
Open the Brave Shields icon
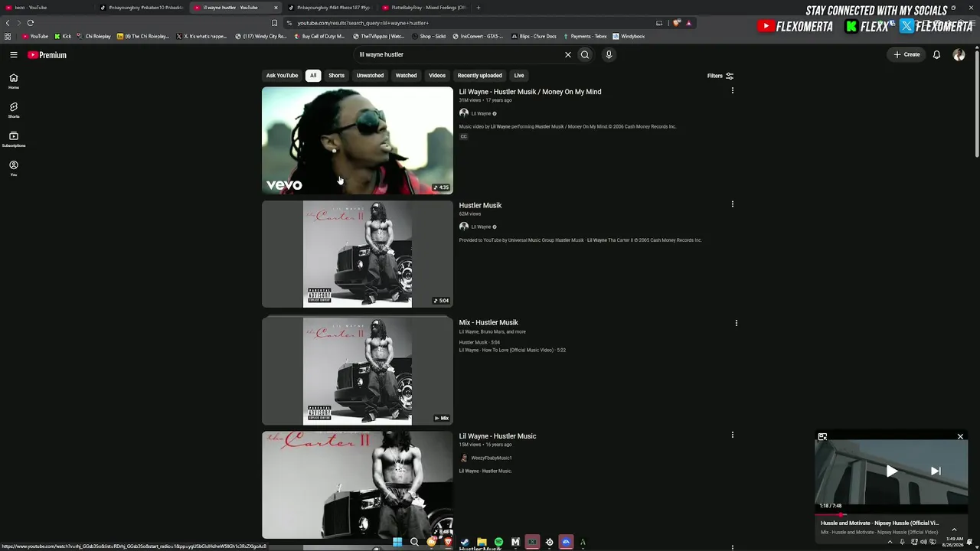click(x=677, y=23)
